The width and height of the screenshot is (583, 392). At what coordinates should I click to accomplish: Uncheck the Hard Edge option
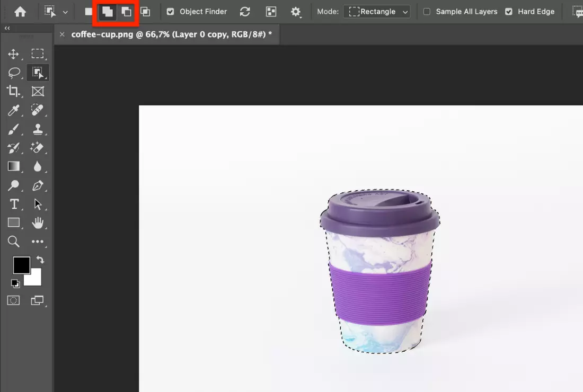(x=509, y=12)
